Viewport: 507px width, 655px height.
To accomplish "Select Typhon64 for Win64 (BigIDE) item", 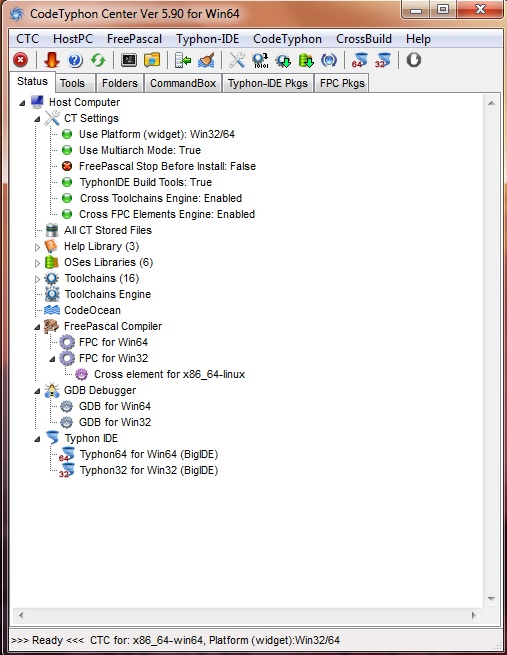I will pos(149,454).
